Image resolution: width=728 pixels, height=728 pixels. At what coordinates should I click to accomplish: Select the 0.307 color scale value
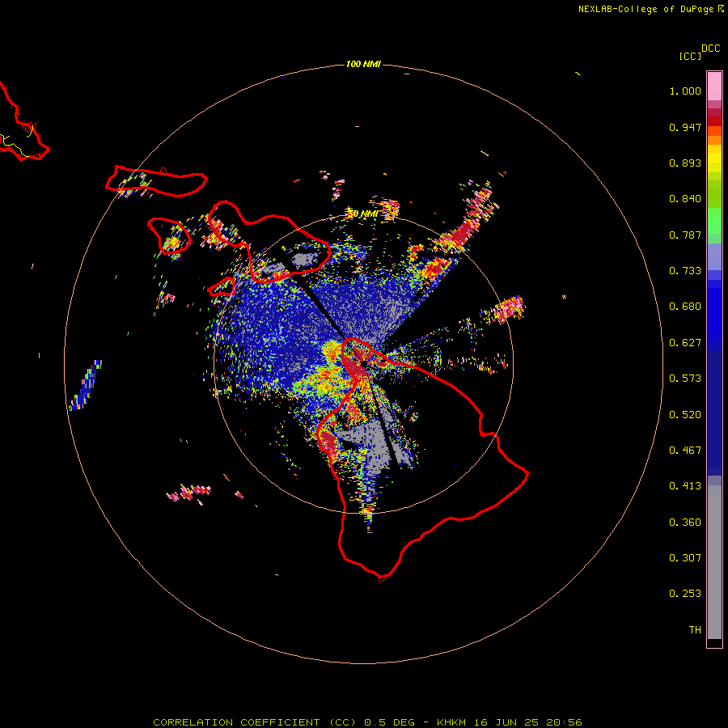(685, 558)
